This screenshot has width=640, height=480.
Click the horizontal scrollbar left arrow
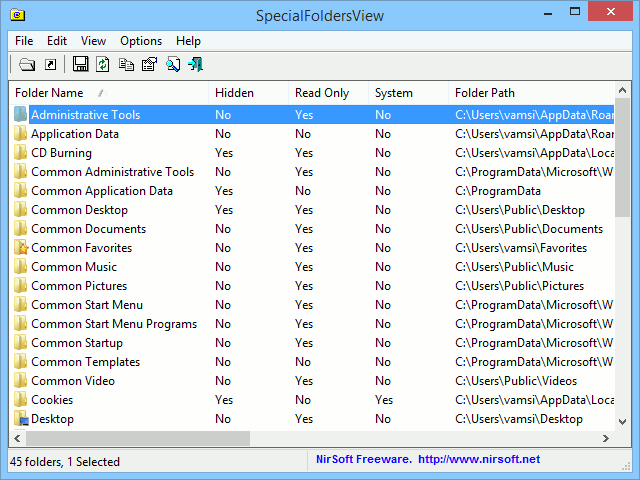point(17,438)
